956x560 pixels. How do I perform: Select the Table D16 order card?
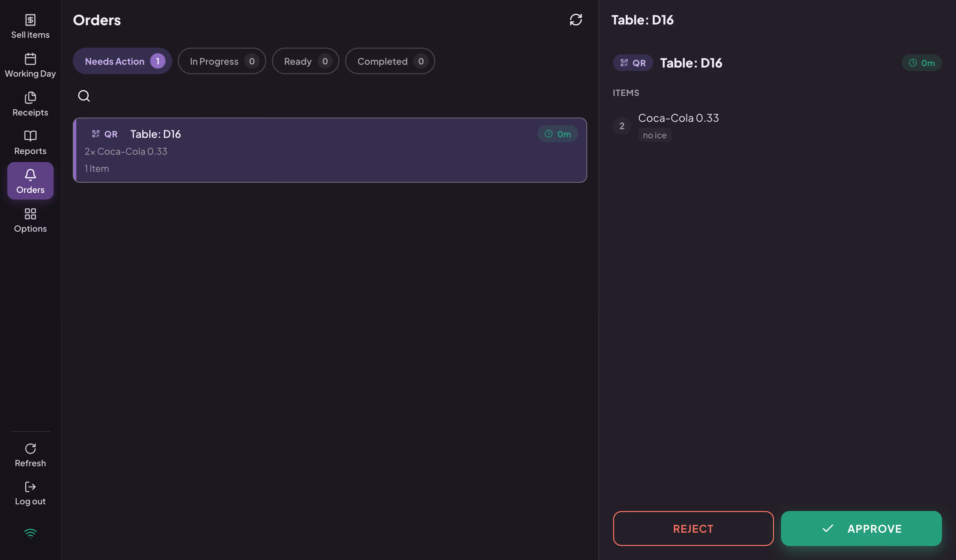[x=330, y=150]
